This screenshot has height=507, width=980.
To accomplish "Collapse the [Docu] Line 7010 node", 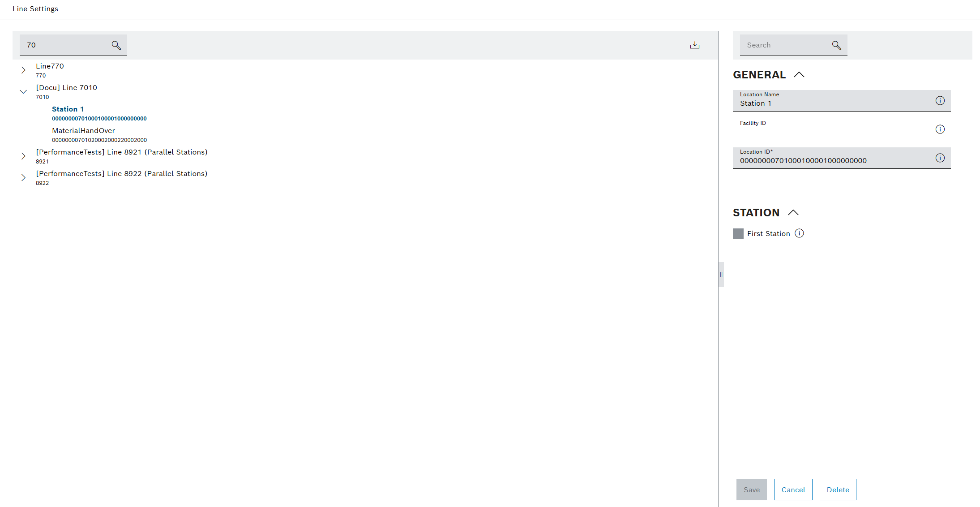I will click(23, 91).
